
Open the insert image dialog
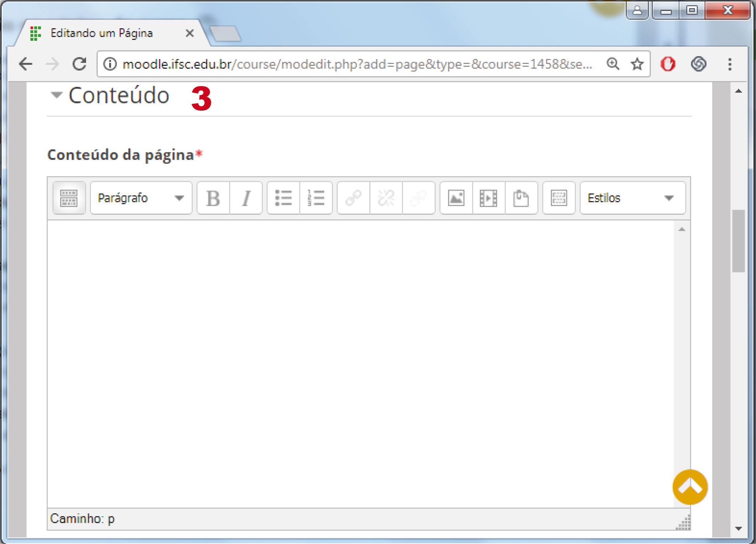coord(456,198)
